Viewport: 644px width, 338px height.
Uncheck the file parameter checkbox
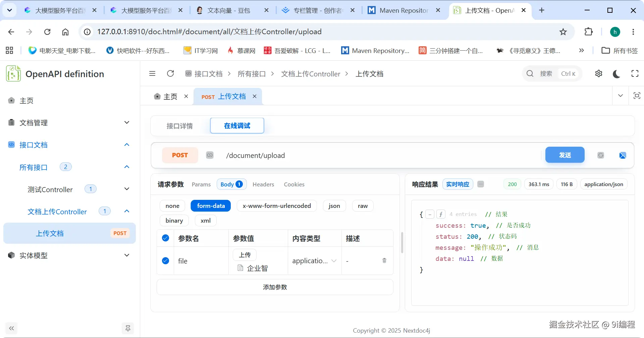coord(165,261)
